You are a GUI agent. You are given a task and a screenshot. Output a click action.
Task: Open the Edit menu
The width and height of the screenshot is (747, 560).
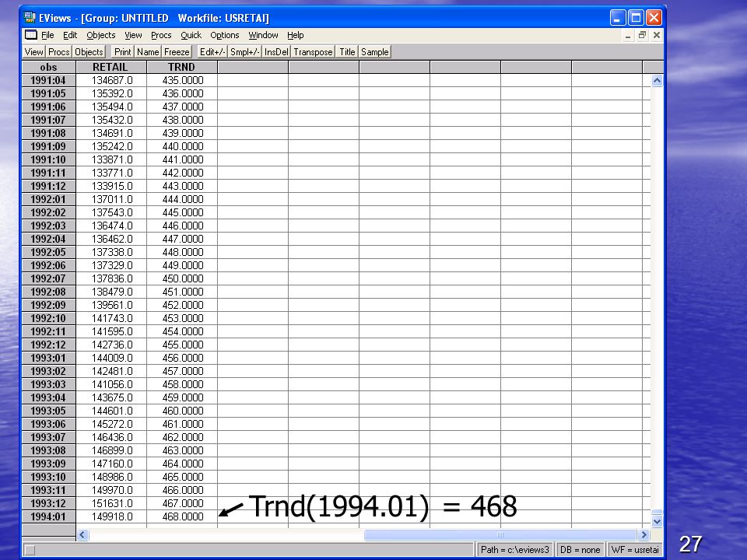(x=70, y=35)
